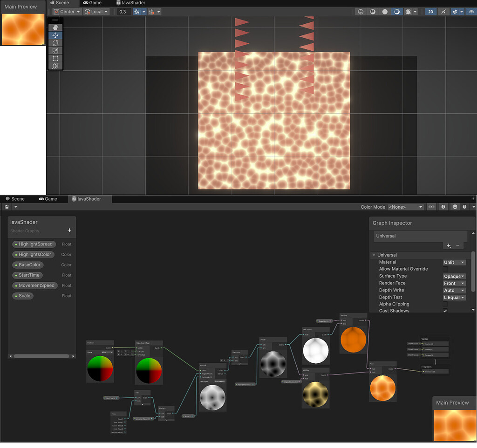This screenshot has height=448, width=477.
Task: Click the save asset icon in graph toolbar
Action: click(x=7, y=206)
